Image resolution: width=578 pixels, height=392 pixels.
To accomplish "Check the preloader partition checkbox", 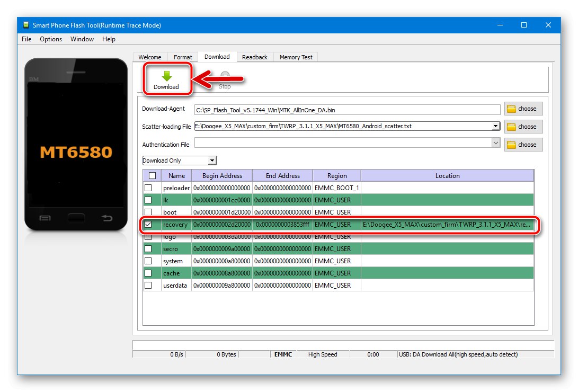I will pyautogui.click(x=149, y=188).
